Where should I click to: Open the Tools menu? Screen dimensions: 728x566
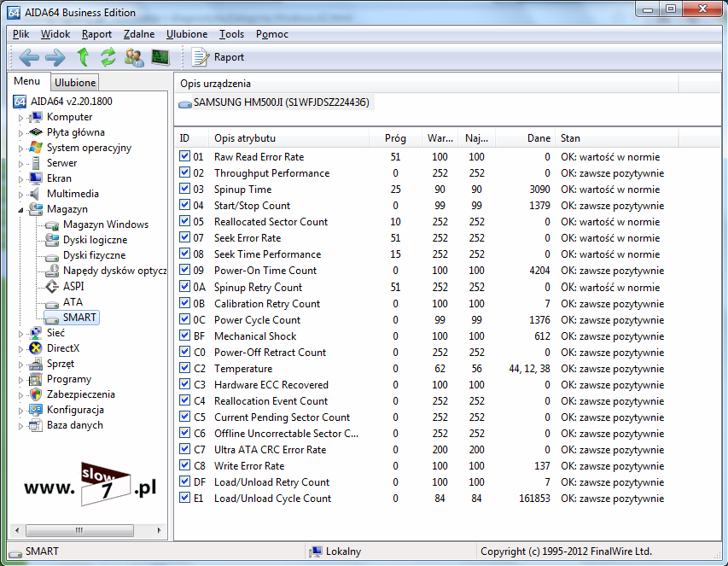coord(231,34)
